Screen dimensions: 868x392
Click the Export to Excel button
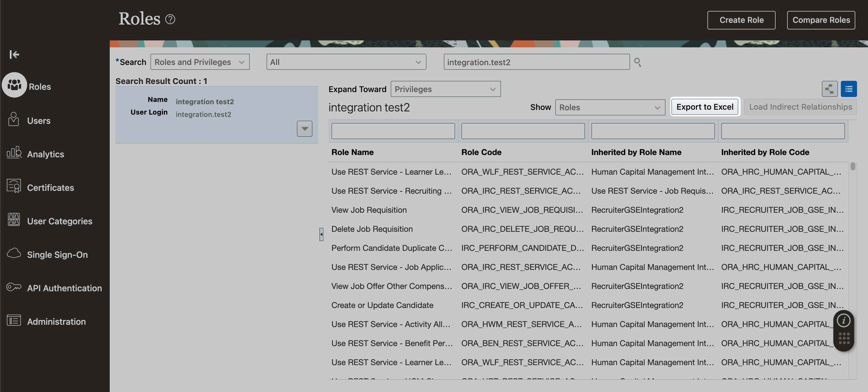705,107
